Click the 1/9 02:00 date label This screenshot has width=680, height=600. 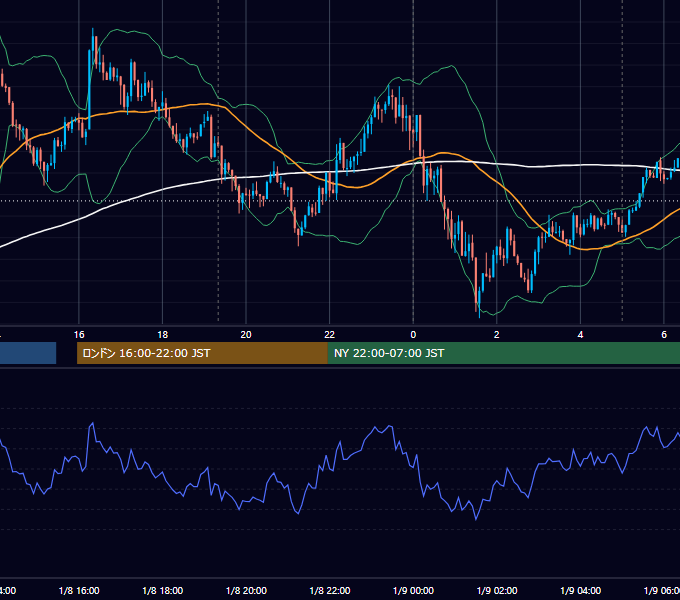(497, 590)
